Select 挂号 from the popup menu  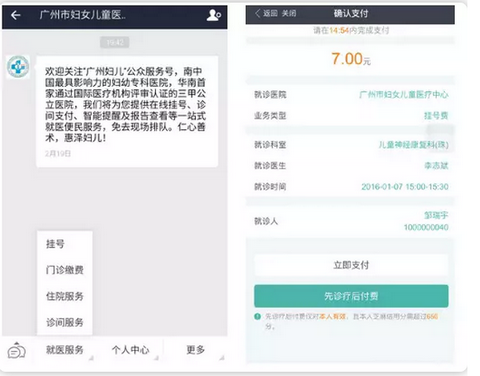pyautogui.click(x=55, y=244)
